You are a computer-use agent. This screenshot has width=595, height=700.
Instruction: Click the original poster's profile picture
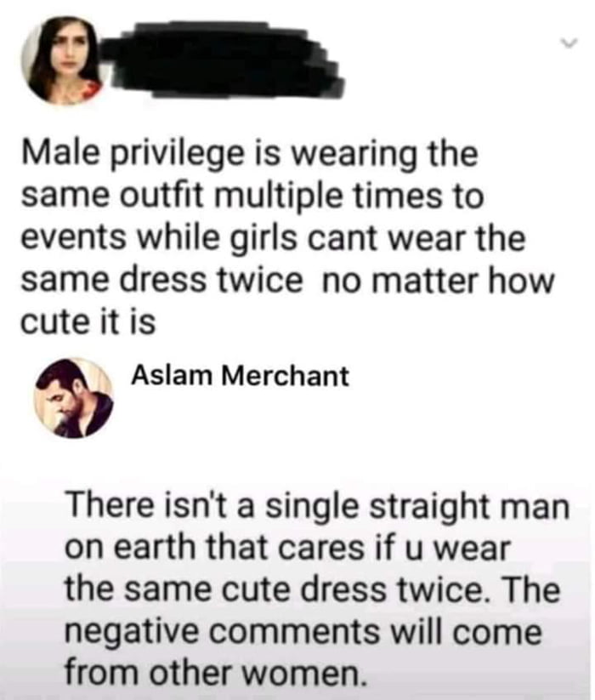(x=61, y=65)
